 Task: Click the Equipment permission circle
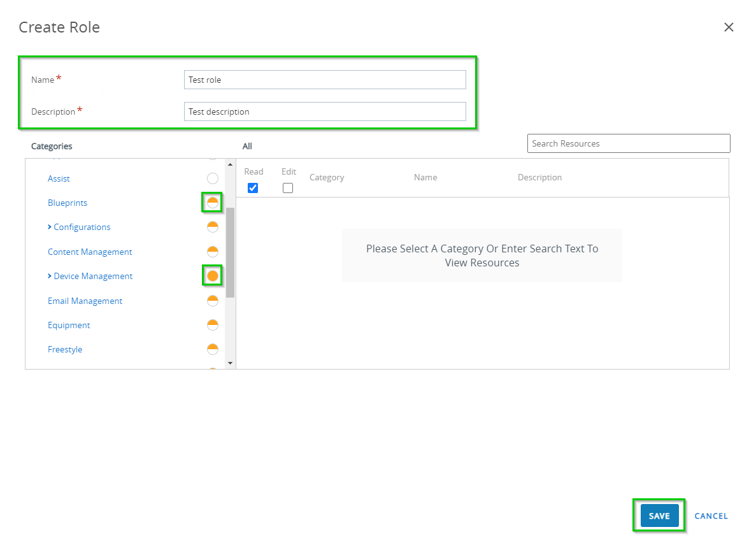pos(213,324)
